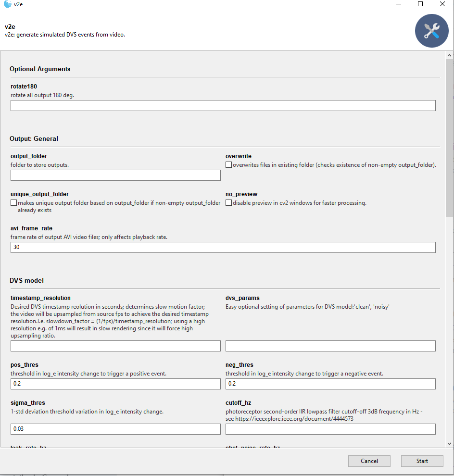Select the avi_frame_rate field containing 30

click(223, 247)
